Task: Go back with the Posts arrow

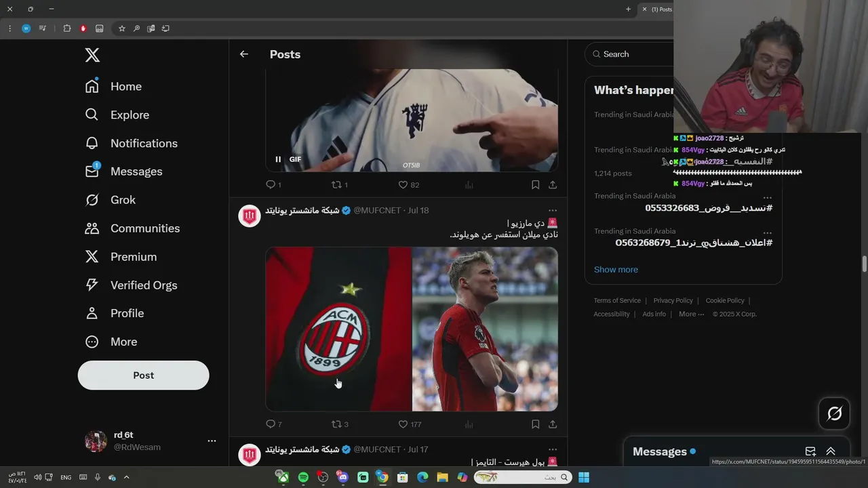Action: 244,54
